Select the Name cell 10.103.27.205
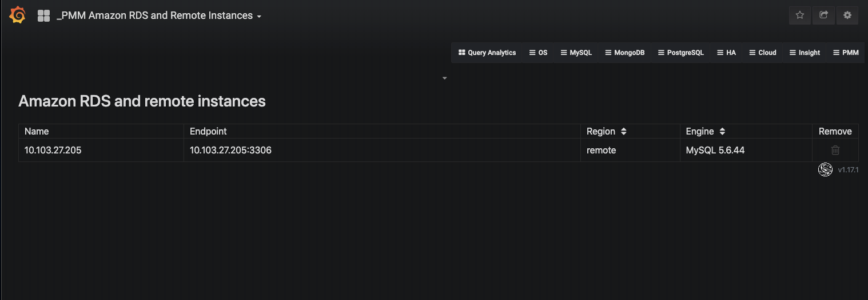The image size is (868, 300). pos(101,150)
